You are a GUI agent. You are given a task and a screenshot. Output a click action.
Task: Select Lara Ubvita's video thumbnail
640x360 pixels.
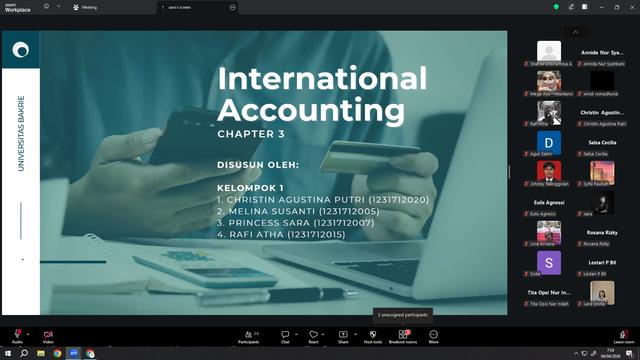point(602,292)
